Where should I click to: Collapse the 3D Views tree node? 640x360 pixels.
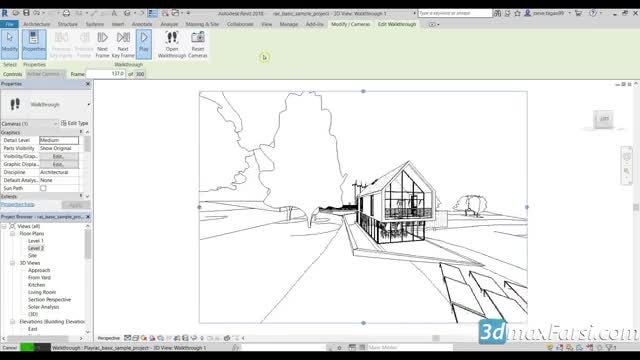[13, 263]
